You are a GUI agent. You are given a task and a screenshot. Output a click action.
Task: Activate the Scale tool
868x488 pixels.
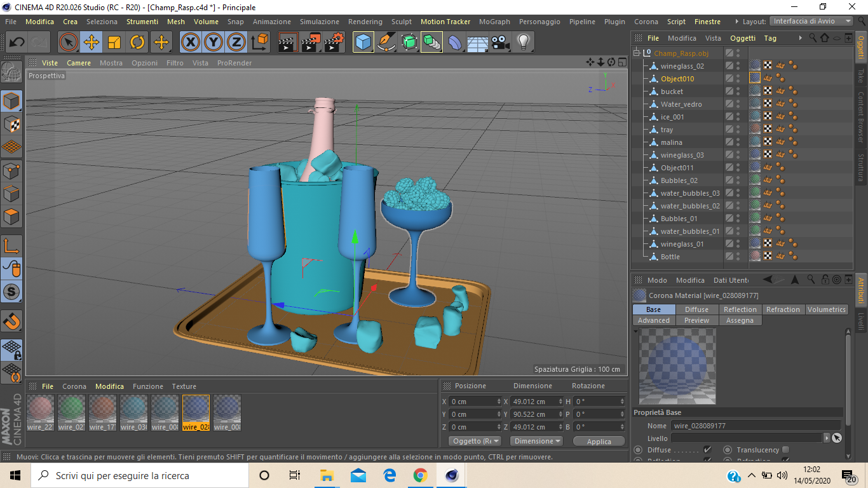click(114, 43)
